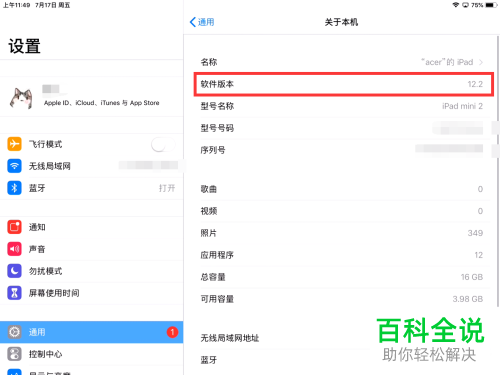Tap the Bluetooth icon next to 蓝牙 in the sidebar
This screenshot has height=375, width=500.
point(14,188)
